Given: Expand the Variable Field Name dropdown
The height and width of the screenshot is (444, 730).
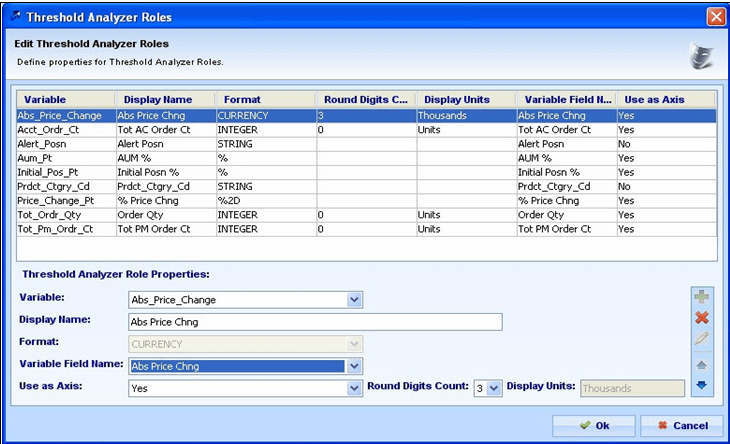Looking at the screenshot, I should pyautogui.click(x=354, y=366).
